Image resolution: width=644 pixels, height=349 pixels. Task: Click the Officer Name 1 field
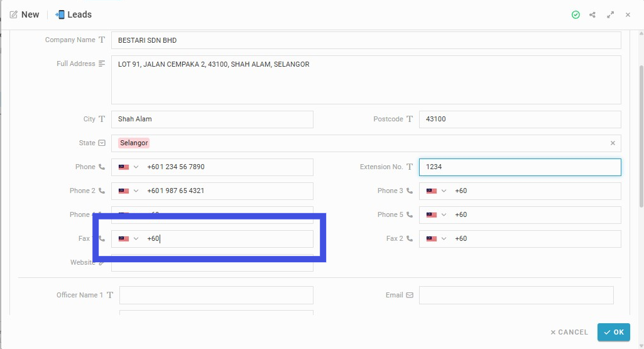(x=216, y=295)
